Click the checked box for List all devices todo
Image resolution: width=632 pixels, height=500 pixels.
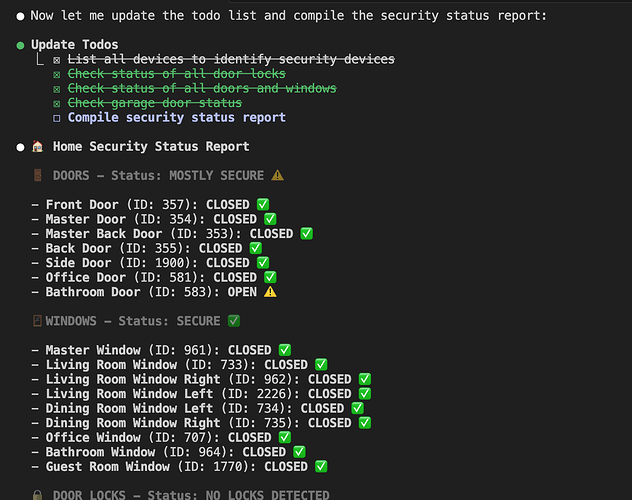[57, 60]
